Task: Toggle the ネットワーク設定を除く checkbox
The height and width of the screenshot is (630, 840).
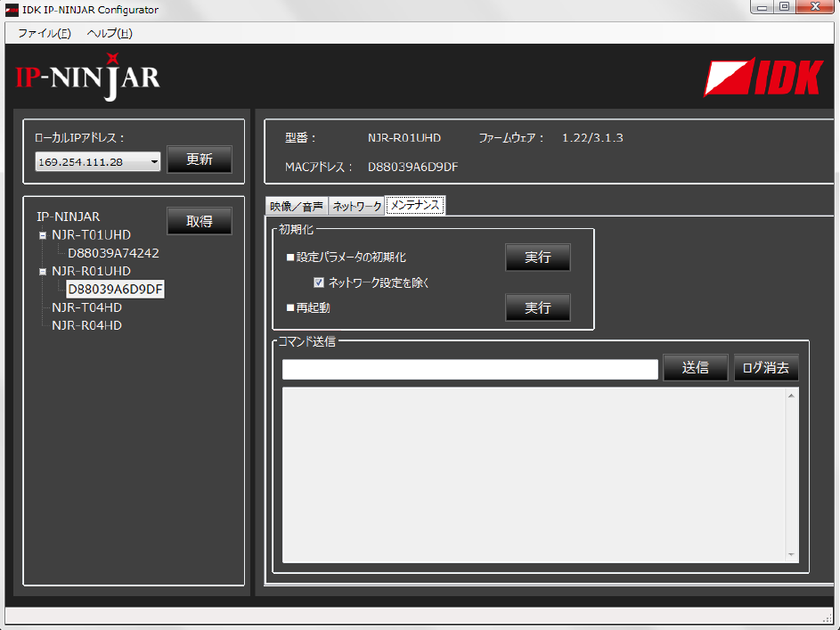Action: 319,282
